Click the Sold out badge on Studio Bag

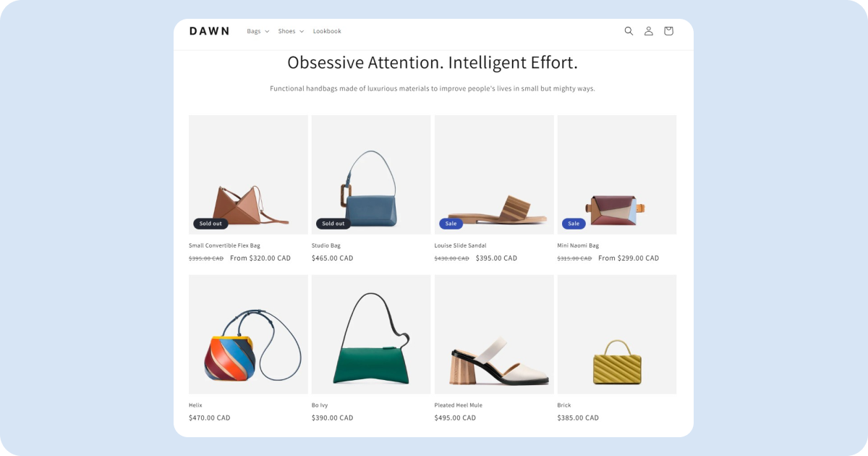[x=333, y=223]
